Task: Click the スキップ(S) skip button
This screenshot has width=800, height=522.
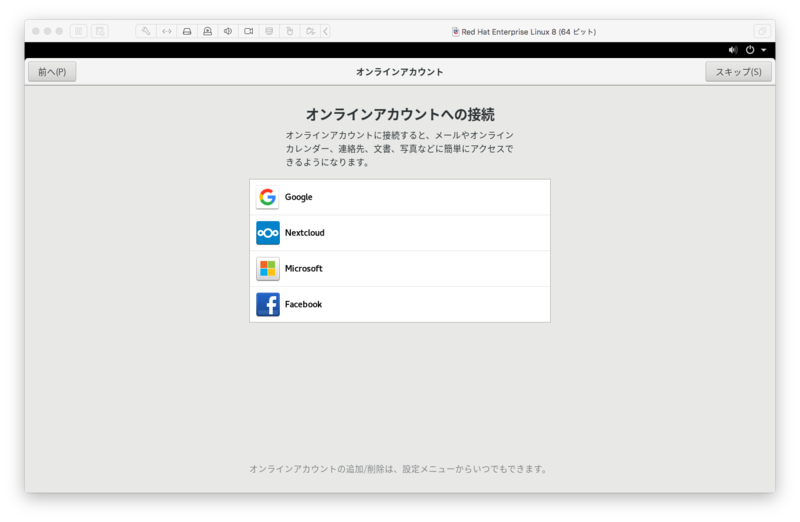Action: click(x=738, y=71)
